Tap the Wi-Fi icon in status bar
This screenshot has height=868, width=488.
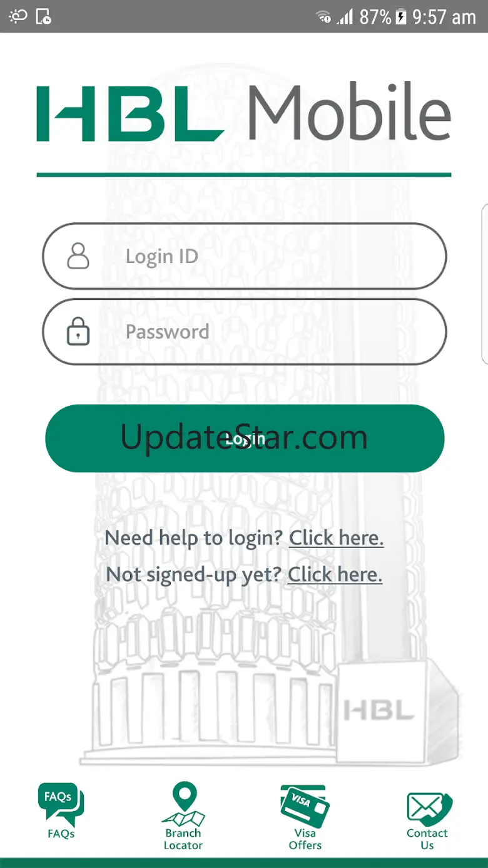click(323, 17)
